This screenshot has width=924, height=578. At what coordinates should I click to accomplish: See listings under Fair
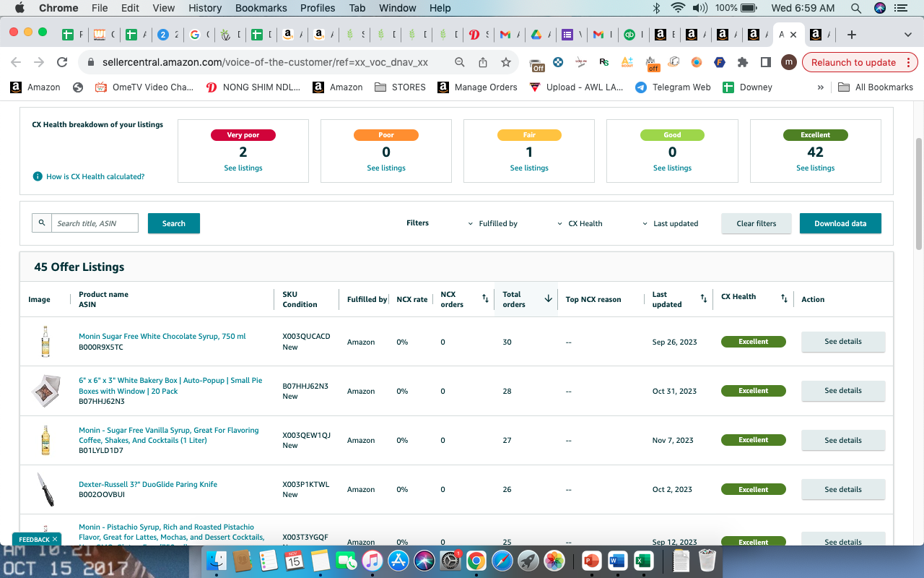529,168
